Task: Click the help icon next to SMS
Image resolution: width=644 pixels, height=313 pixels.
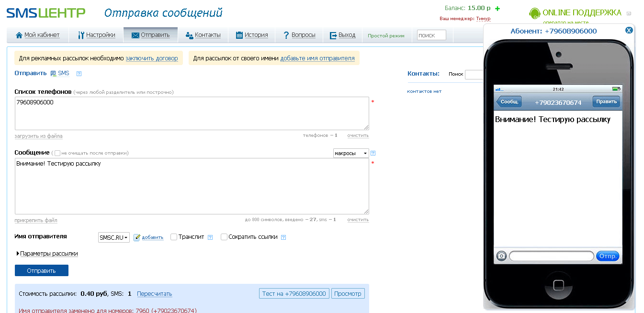Action: [79, 74]
